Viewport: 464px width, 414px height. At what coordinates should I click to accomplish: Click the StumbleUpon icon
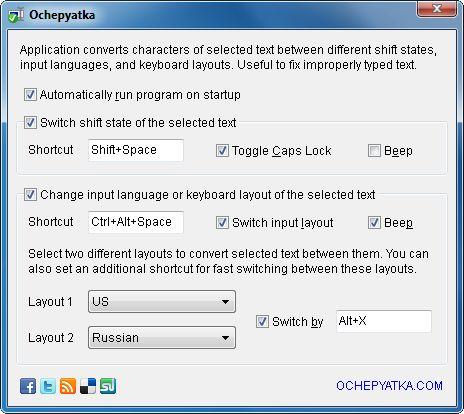[108, 386]
